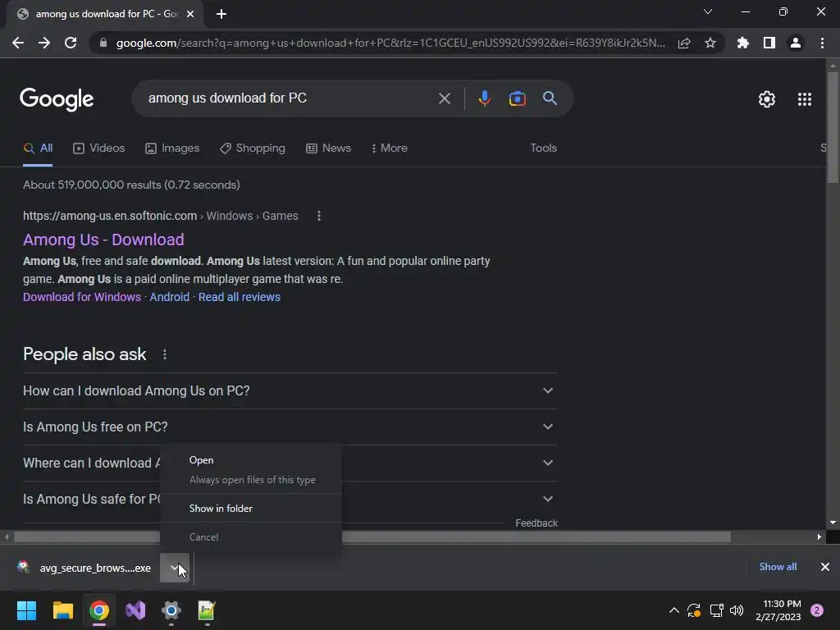Screen dimensions: 840x630
Task: Expand How can I download Among Us question
Action: 290,391
